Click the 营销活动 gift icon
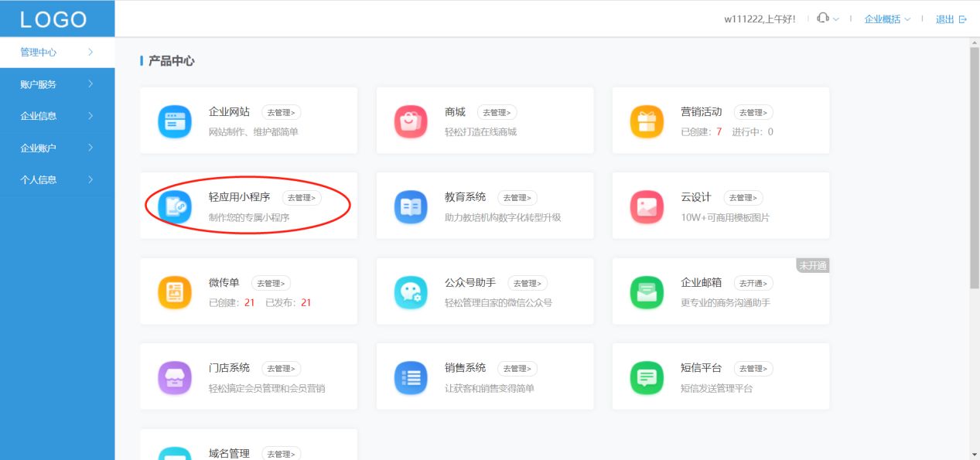 coord(647,122)
